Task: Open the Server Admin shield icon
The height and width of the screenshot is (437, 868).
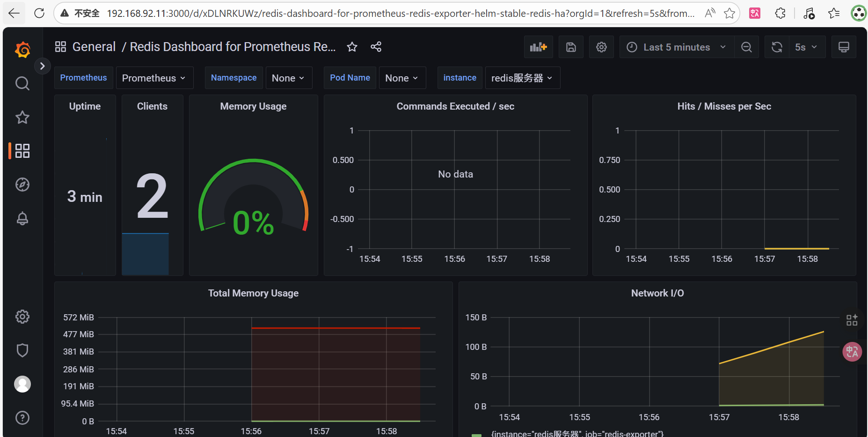Action: 22,350
